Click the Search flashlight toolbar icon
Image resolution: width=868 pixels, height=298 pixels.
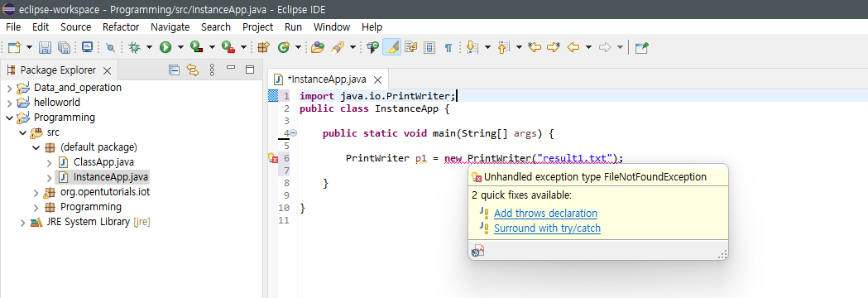(337, 48)
